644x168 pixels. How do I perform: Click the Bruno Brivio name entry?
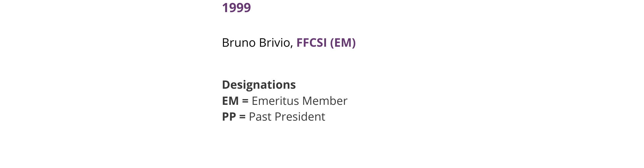click(x=257, y=43)
